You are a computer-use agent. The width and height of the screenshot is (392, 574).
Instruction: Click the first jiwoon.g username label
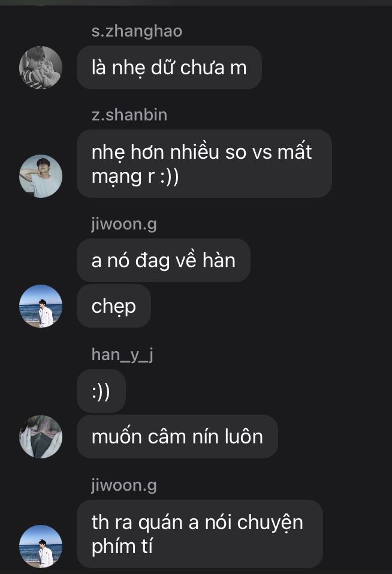tap(124, 224)
